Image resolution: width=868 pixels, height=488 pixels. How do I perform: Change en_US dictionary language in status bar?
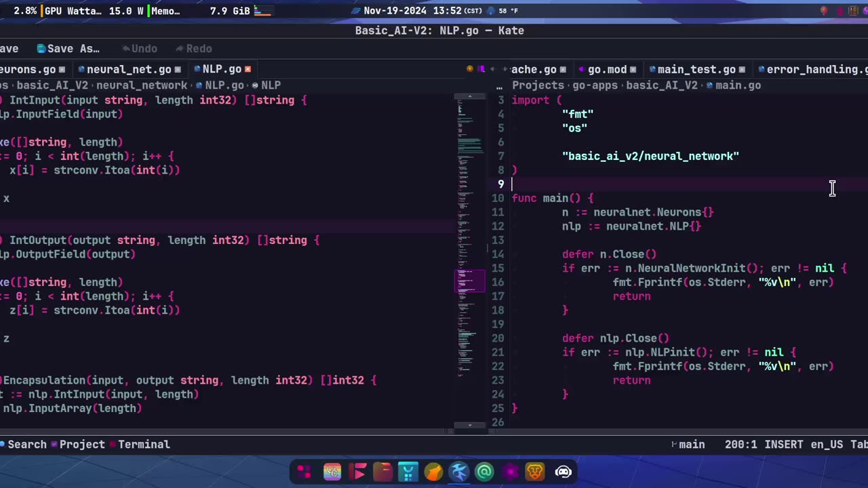click(x=827, y=445)
